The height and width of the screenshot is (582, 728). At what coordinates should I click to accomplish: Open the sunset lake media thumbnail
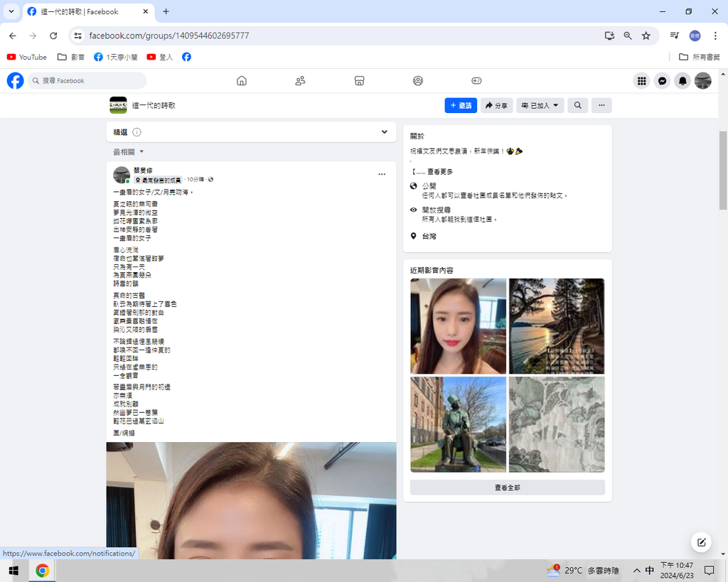point(557,326)
